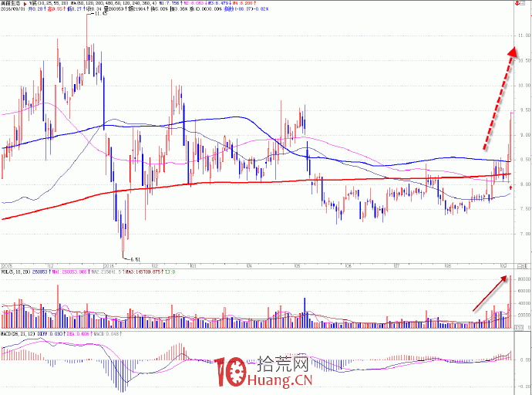Select the MA(60,120,200...) indicator parameters label
This screenshot has width=532, height=395.
pyautogui.click(x=113, y=3)
